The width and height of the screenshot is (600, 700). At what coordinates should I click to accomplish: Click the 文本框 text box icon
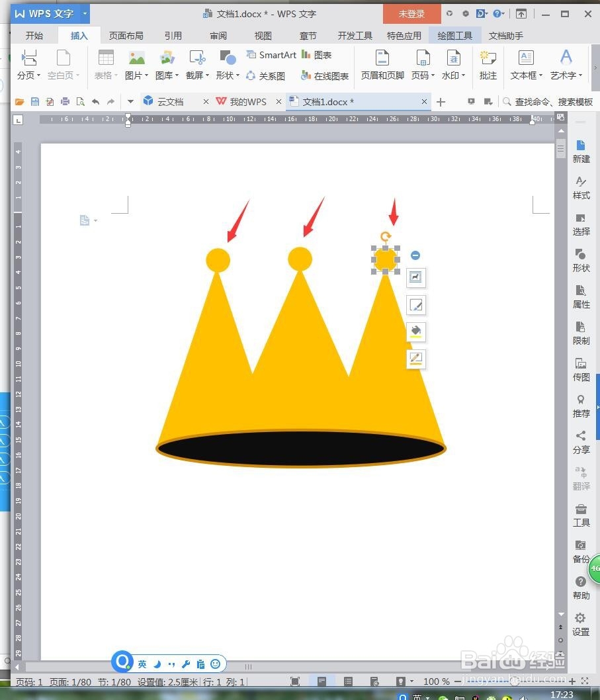(527, 58)
